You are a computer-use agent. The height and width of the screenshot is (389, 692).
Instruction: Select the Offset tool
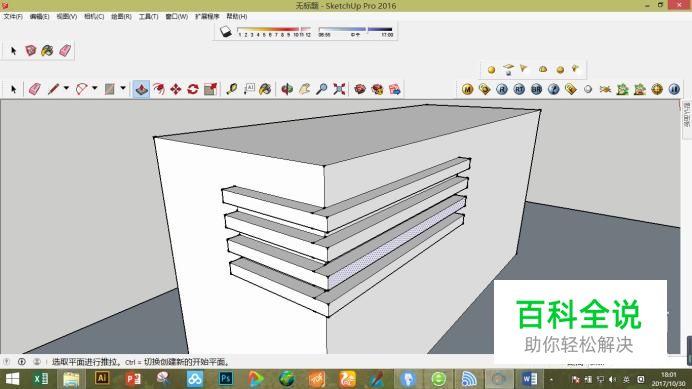[158, 89]
